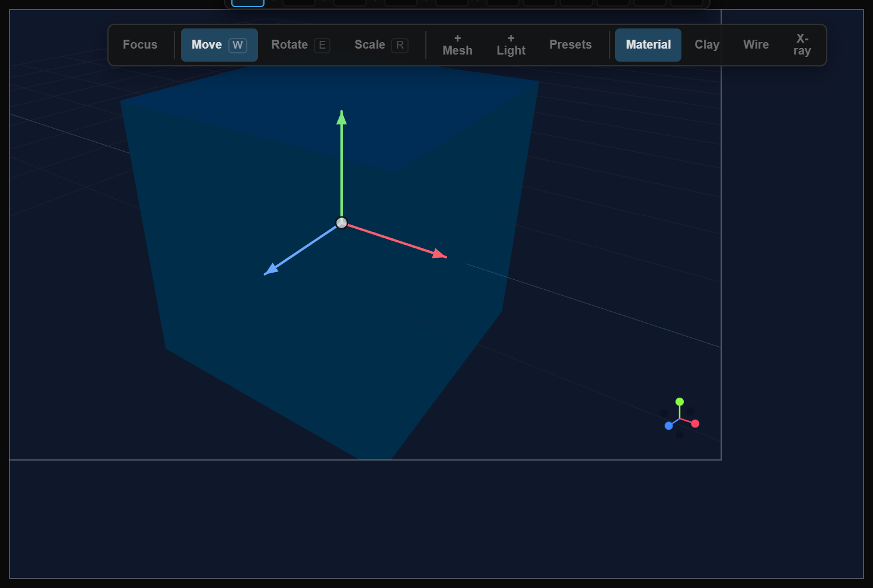This screenshot has height=588, width=873.
Task: Click the Focus button in the toolbar
Action: pos(140,45)
